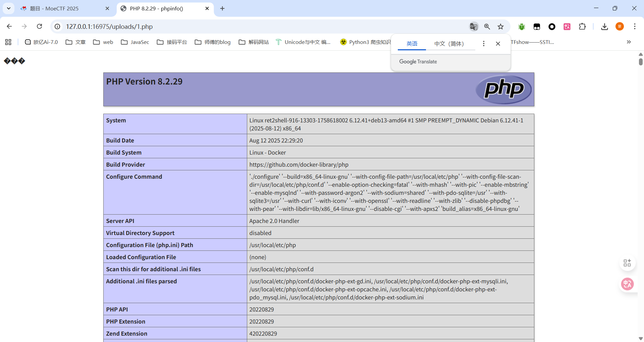Image resolution: width=644 pixels, height=342 pixels.
Task: Close the Google Translate popup
Action: (498, 44)
